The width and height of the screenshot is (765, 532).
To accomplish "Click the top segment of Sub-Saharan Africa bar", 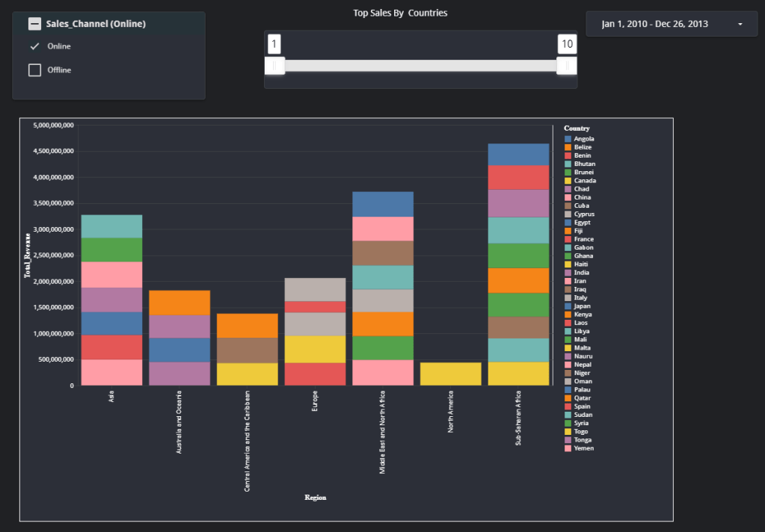I will 518,154.
